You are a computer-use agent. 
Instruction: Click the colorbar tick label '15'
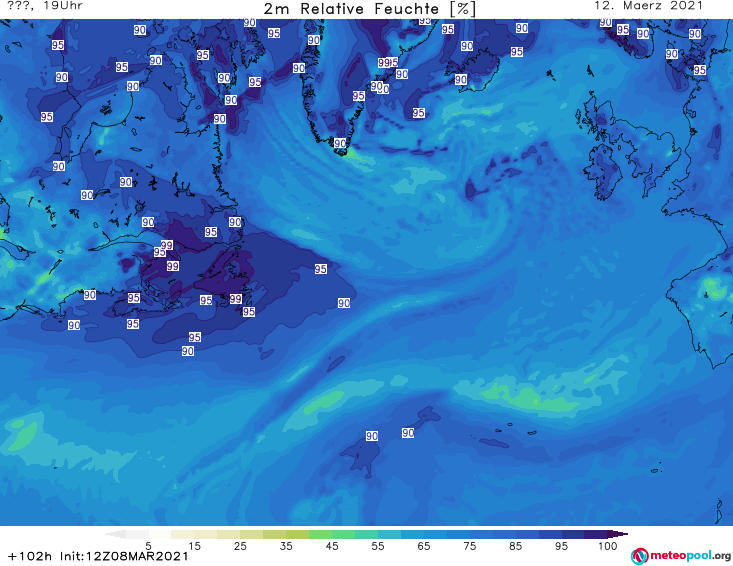coord(194,546)
